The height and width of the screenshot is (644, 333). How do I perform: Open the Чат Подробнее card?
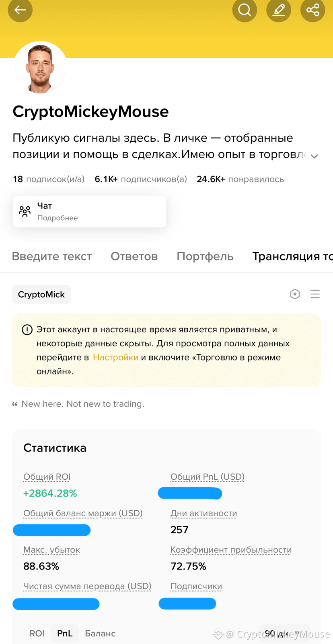click(89, 211)
